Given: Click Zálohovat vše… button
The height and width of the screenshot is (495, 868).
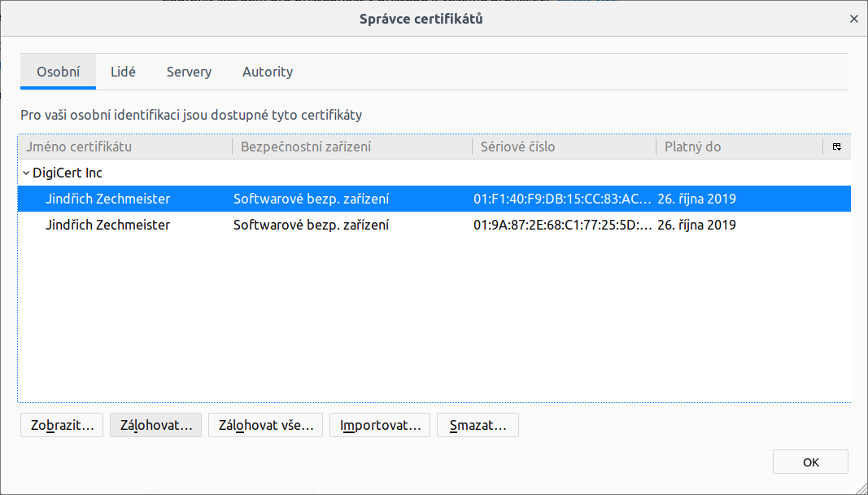Looking at the screenshot, I should [x=266, y=425].
